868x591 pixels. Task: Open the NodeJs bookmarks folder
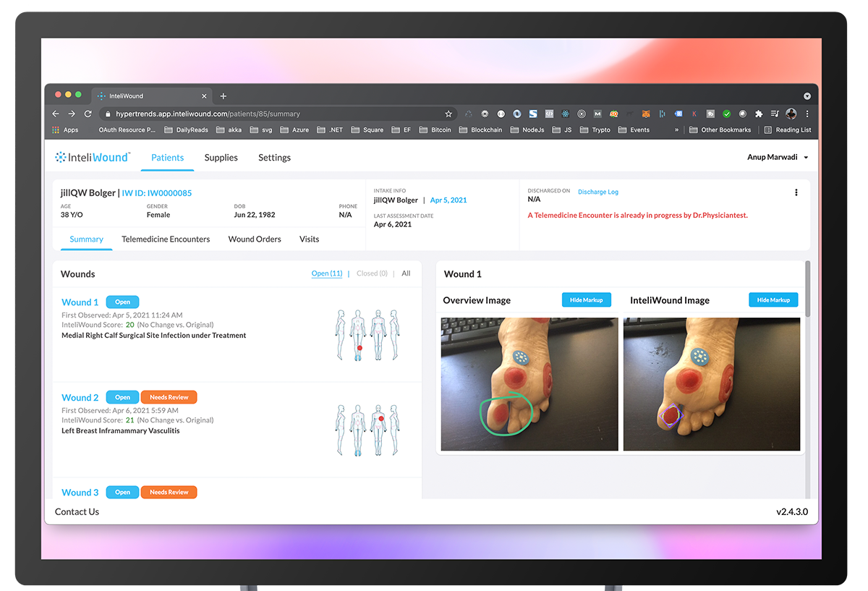(527, 130)
